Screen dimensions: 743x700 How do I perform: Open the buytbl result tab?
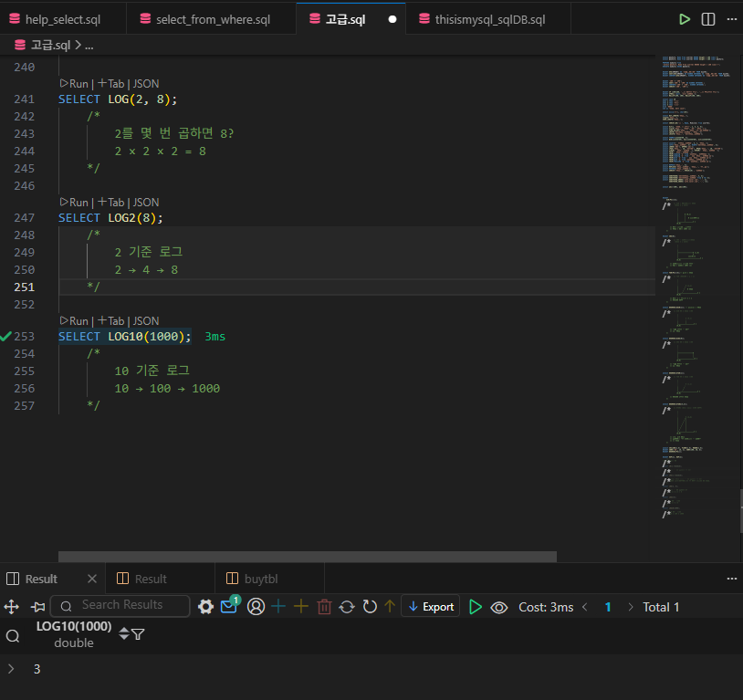point(261,579)
